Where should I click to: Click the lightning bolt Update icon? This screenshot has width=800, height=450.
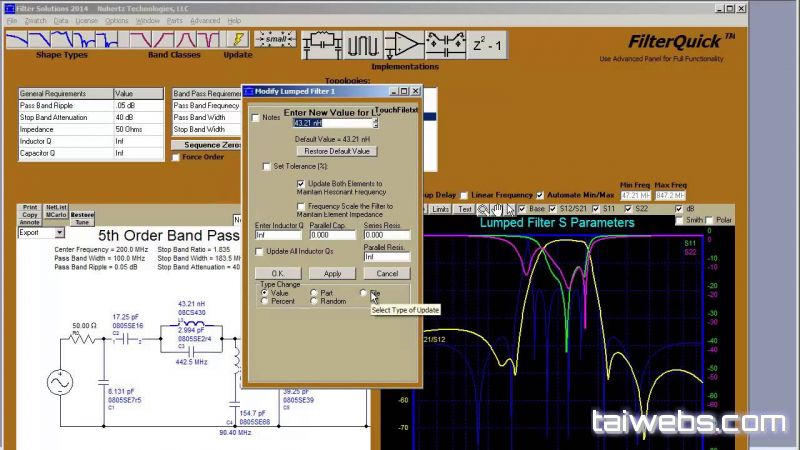point(237,40)
